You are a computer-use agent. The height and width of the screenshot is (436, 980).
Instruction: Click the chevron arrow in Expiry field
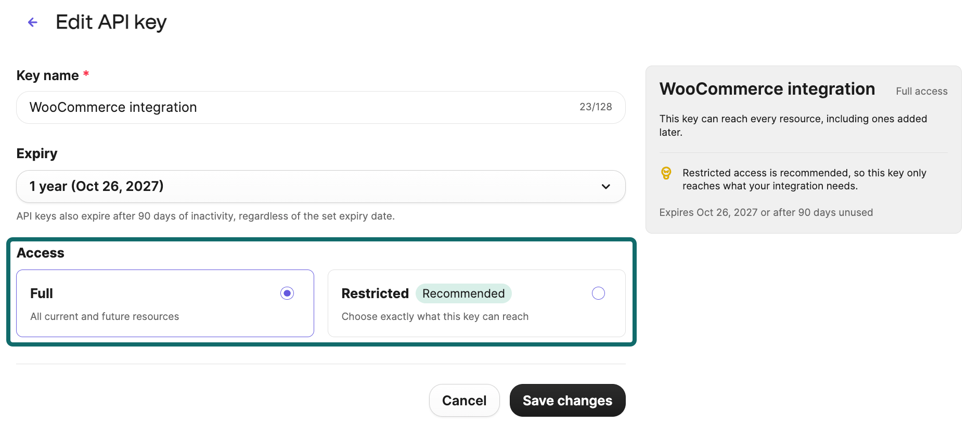605,186
